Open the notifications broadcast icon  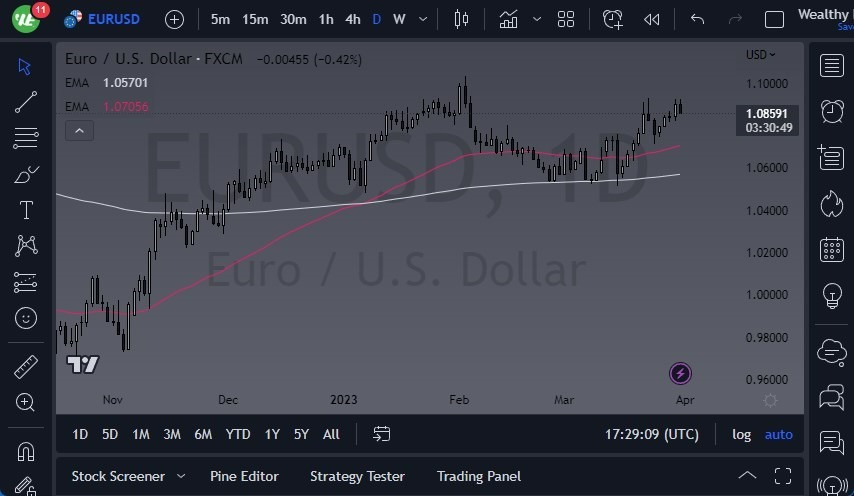pyautogui.click(x=832, y=485)
